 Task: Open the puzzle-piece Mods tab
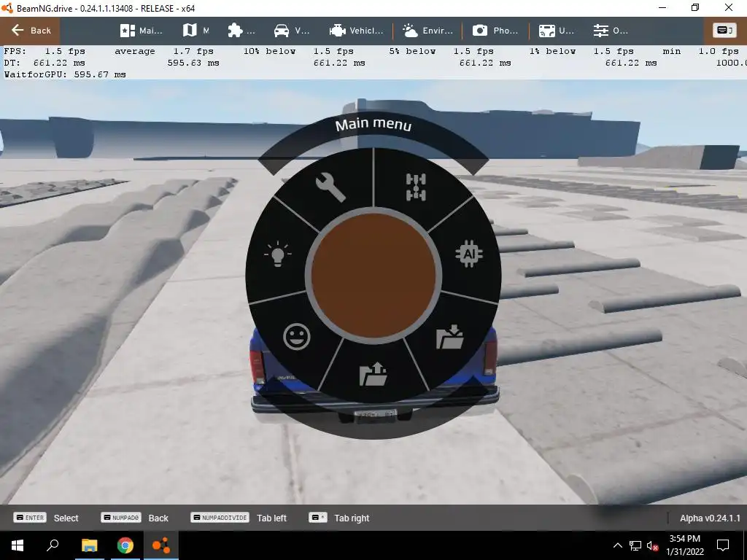tap(241, 31)
